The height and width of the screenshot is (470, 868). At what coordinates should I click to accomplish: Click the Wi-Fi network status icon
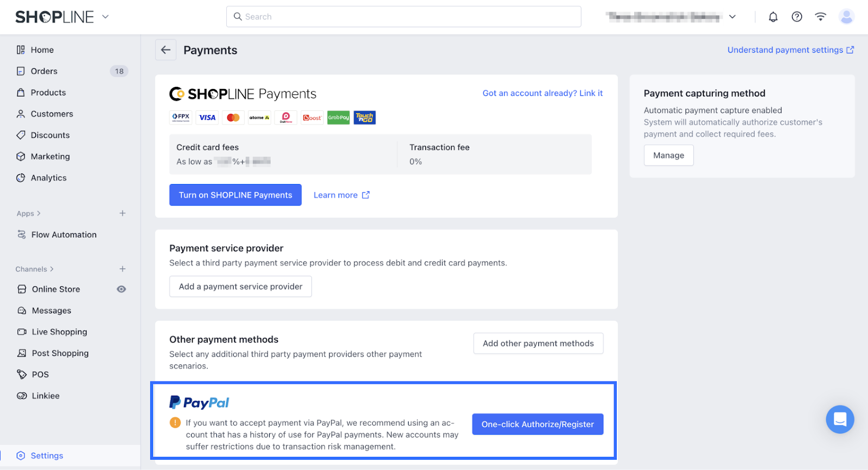pos(820,17)
